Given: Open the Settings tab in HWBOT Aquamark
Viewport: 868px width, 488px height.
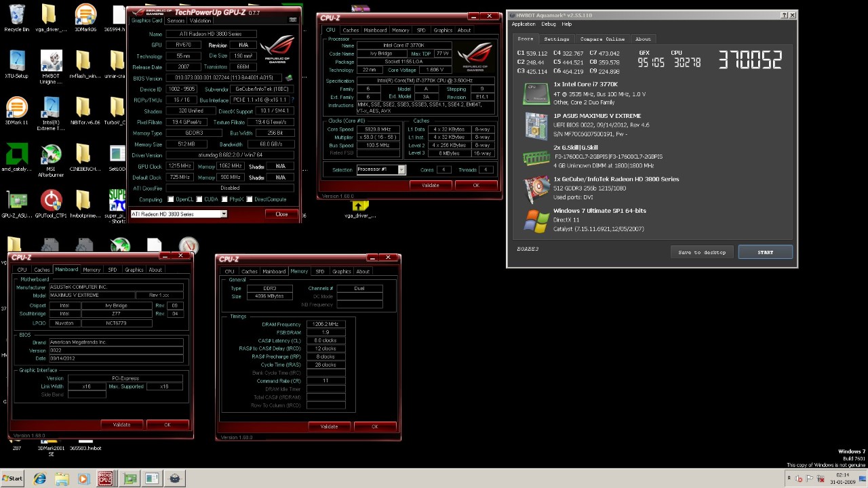Looking at the screenshot, I should 557,39.
